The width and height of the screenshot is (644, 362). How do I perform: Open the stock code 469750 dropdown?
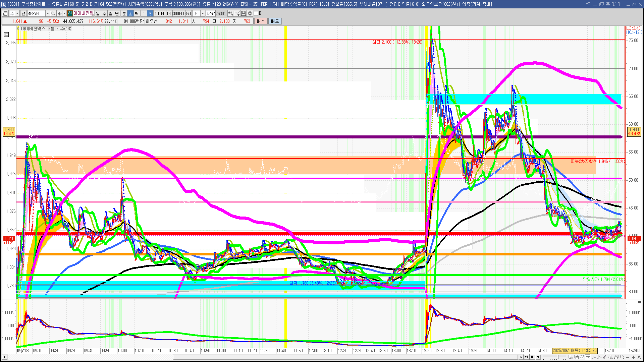(x=48, y=13)
